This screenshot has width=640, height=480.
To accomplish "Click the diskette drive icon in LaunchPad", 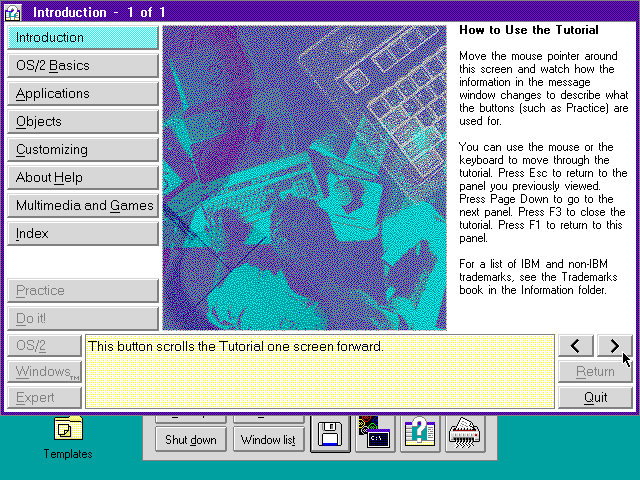I will pos(330,433).
